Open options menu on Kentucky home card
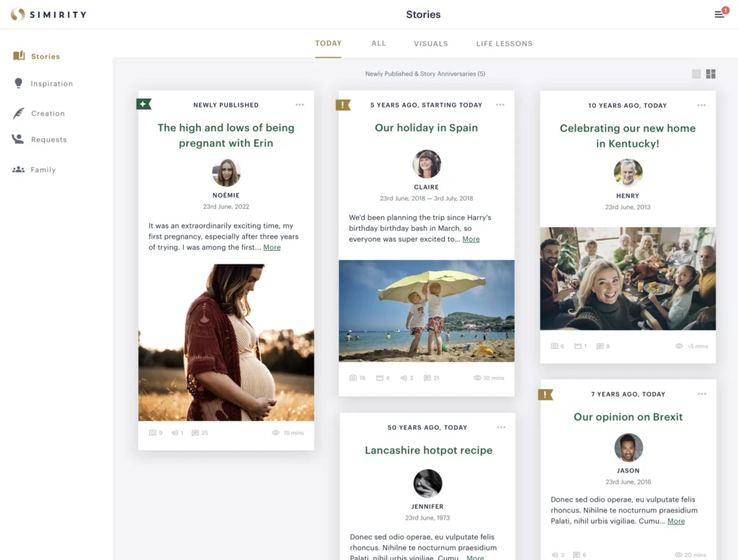The height and width of the screenshot is (560, 738). click(701, 106)
